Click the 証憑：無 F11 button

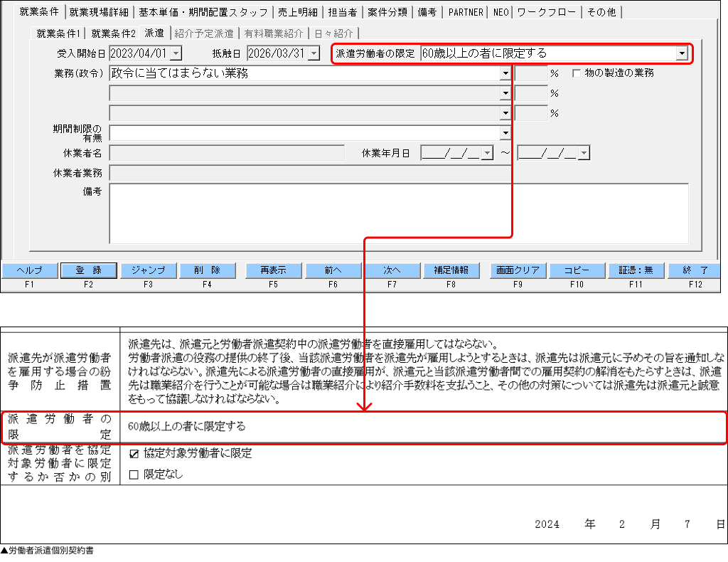636,270
